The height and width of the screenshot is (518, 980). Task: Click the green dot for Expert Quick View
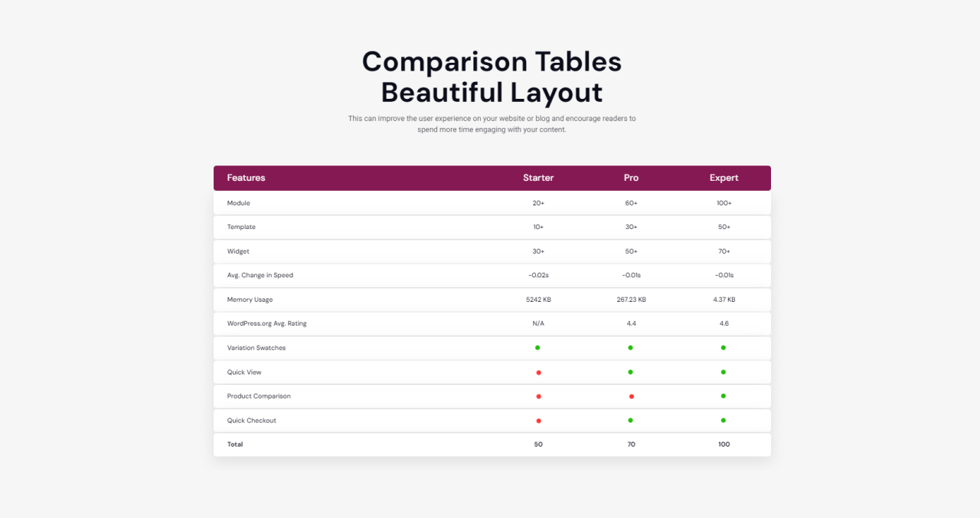click(x=724, y=372)
